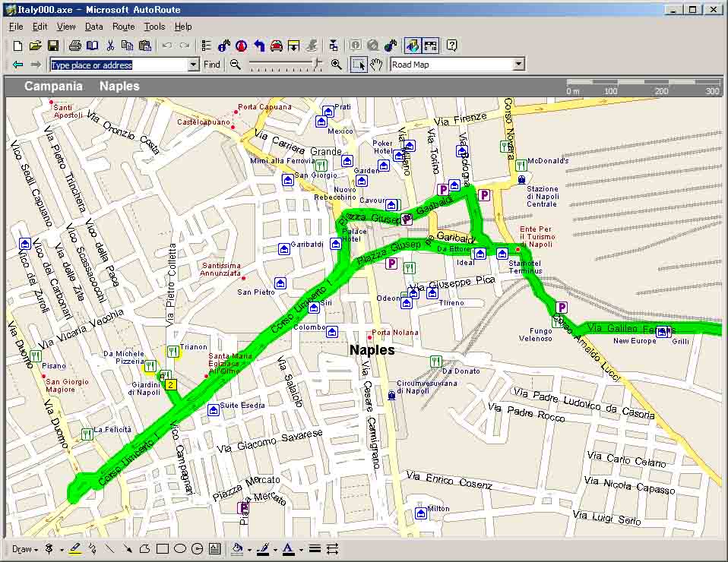The width and height of the screenshot is (728, 562).
Task: Click the open book toolbar icon
Action: 93,46
